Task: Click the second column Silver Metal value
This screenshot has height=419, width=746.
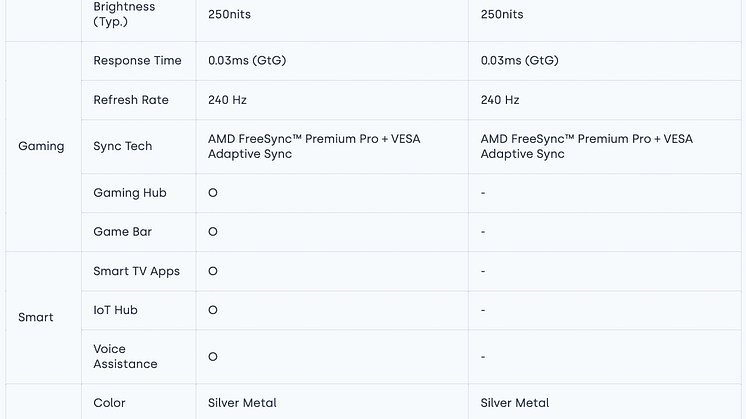Action: pos(514,403)
